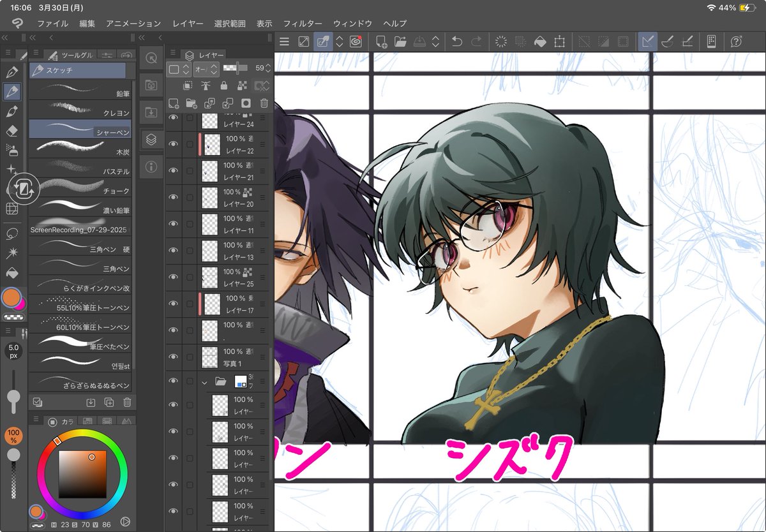This screenshot has height=532, width=766.
Task: Select the Eraser tool
Action: coord(11,131)
